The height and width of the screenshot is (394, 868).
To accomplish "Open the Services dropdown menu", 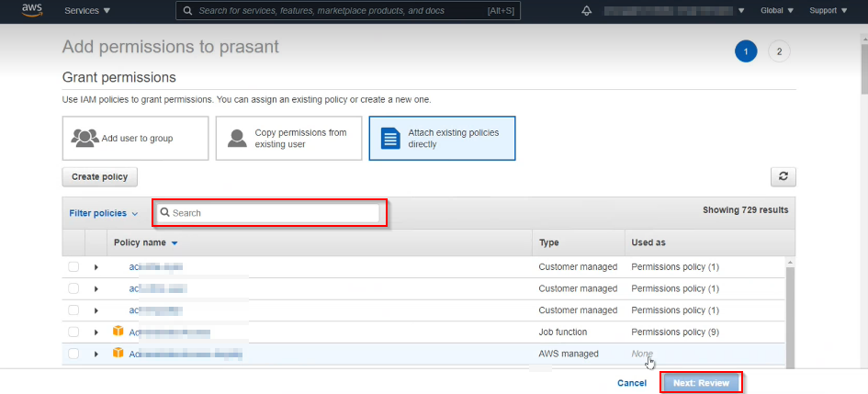I will (87, 10).
